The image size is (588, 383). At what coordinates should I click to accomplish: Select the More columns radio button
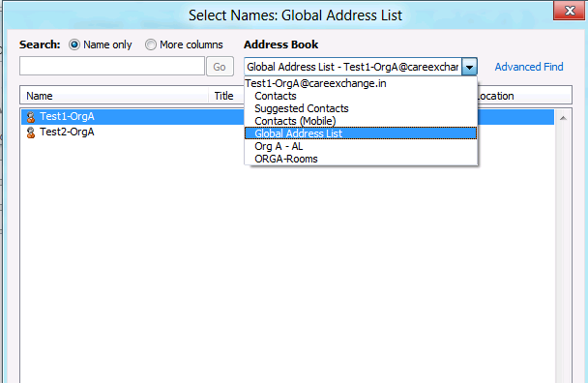(151, 44)
